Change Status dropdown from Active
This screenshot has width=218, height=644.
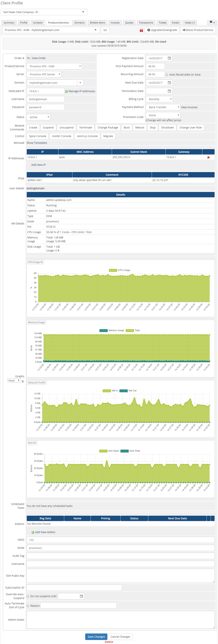[x=38, y=117]
